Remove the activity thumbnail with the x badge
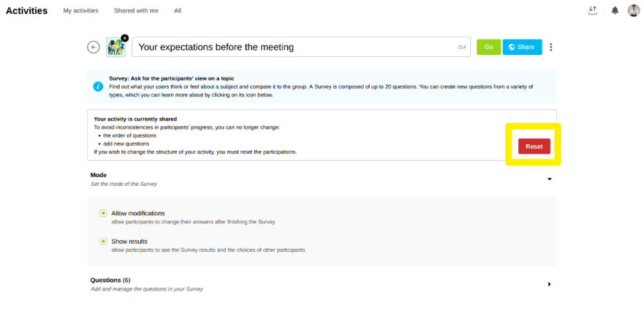The image size is (644, 317). coord(124,38)
